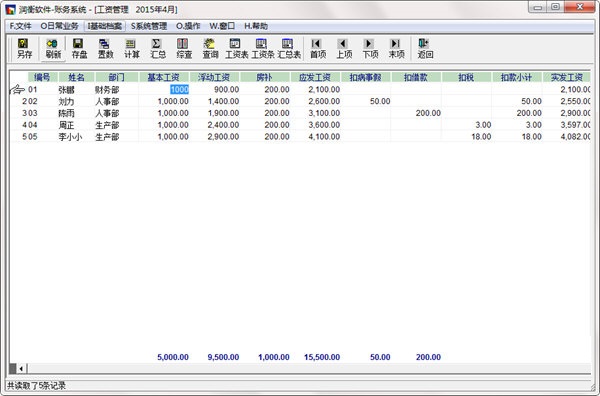This screenshot has width=600, height=396.
Task: Go to previous record with 上项
Action: click(344, 48)
